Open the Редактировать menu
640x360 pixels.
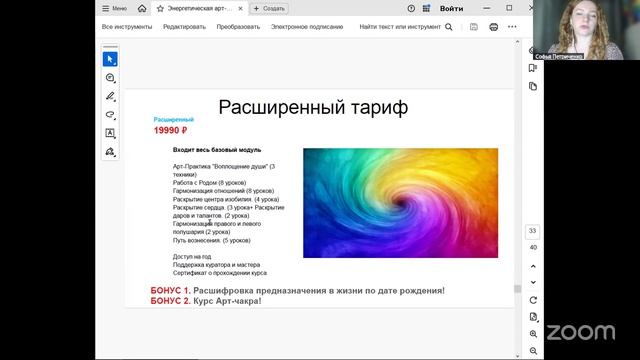click(x=184, y=27)
